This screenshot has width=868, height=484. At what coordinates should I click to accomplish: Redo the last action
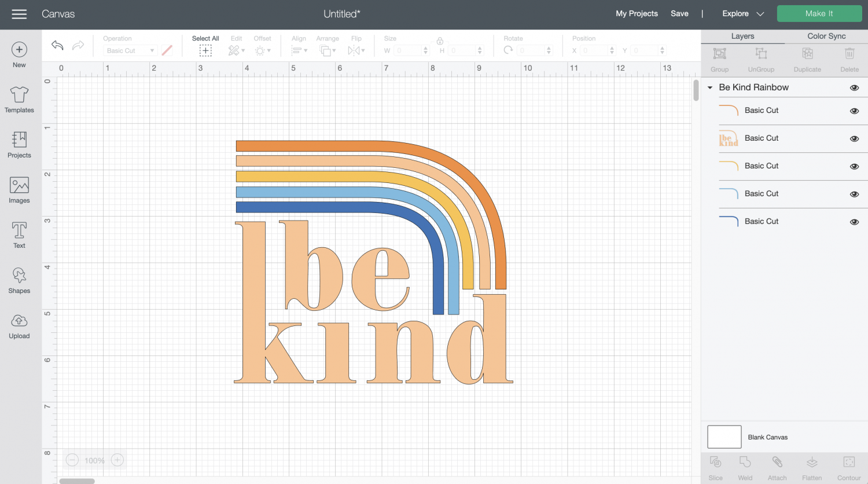pyautogui.click(x=78, y=45)
